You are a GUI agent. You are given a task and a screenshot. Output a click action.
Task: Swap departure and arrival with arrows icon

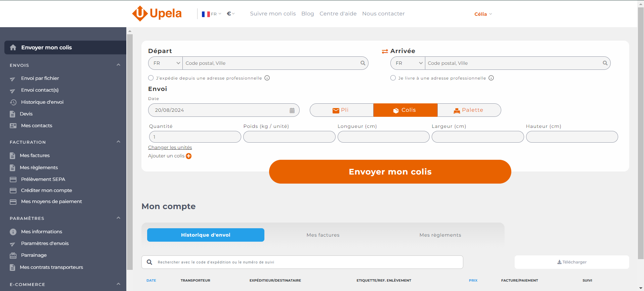[x=385, y=51]
